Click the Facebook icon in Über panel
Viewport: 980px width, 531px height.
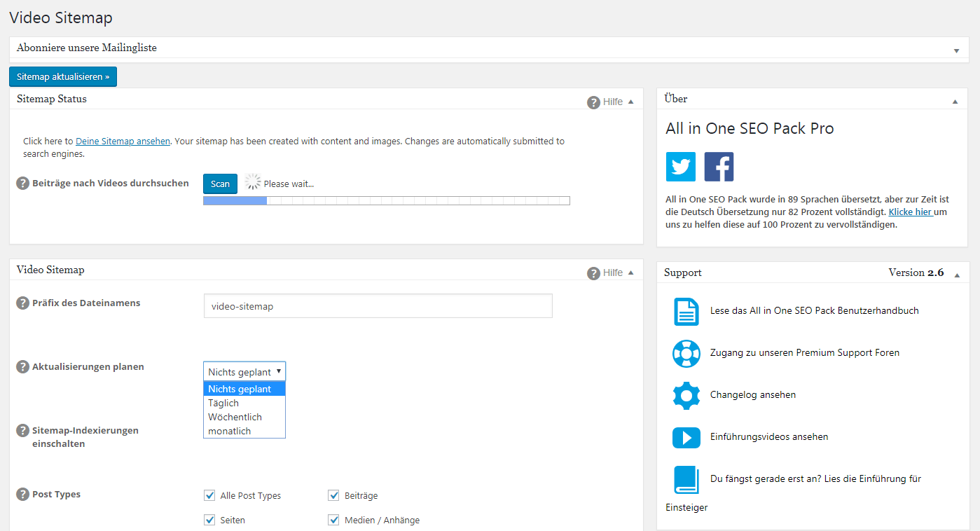pos(719,167)
